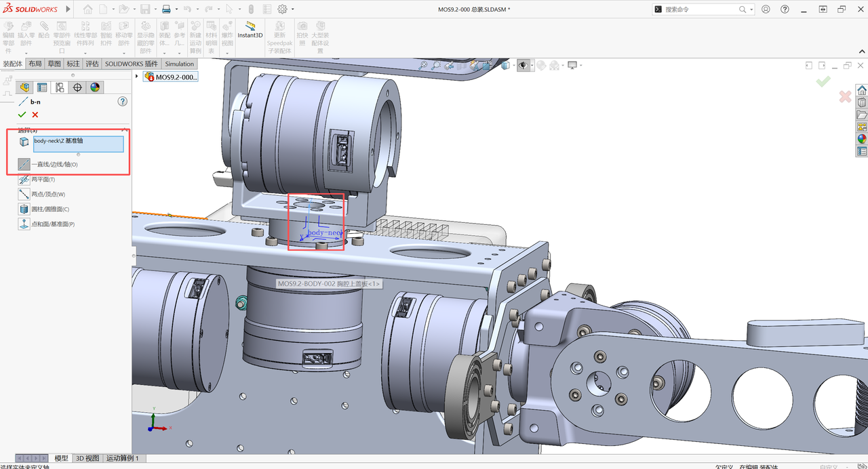The image size is (868, 469).
Task: Open the Hide/Show Items dropdown arrow
Action: click(x=532, y=66)
